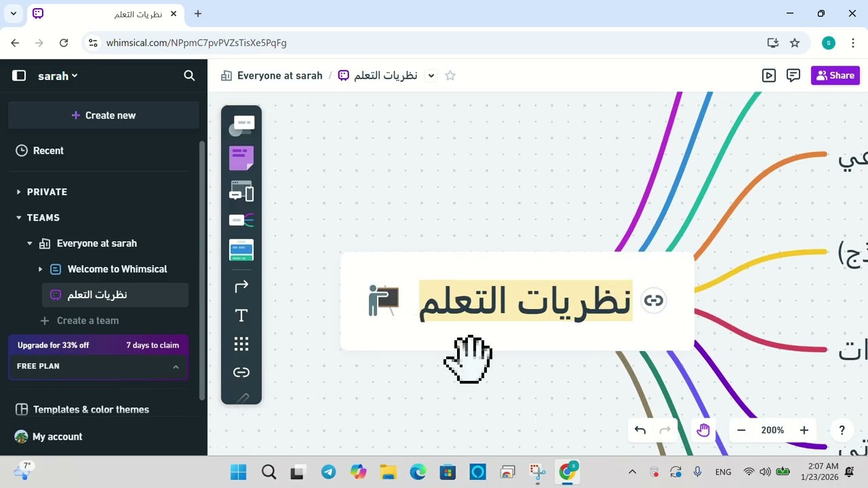Open the comments panel
The image size is (868, 488).
[x=793, y=75]
